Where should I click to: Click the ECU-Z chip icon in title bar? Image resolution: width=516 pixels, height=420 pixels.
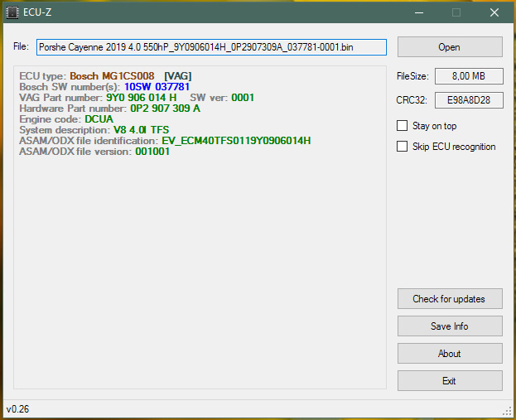(x=12, y=12)
